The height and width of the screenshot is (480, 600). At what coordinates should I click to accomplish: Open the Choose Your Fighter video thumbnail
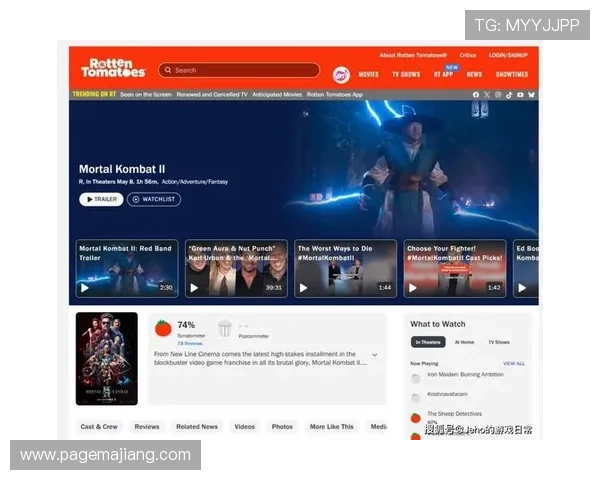[x=455, y=268]
